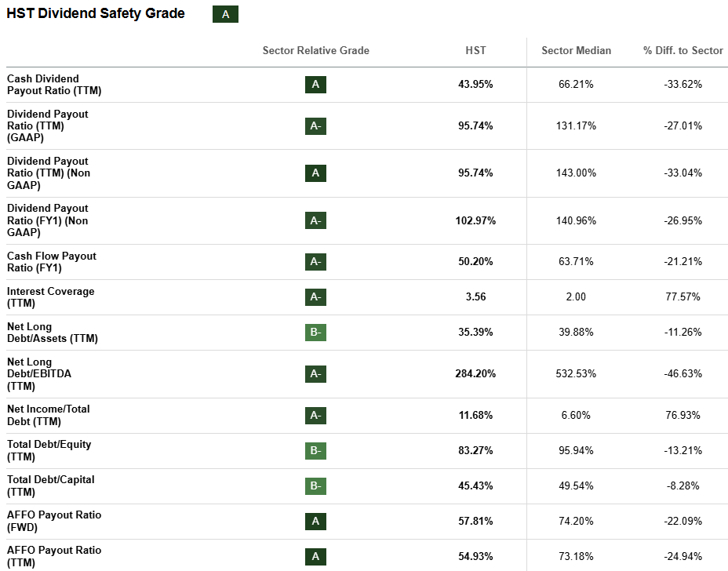Click the Sector Median column header
Viewport: 728px width, 571px height.
tap(576, 50)
